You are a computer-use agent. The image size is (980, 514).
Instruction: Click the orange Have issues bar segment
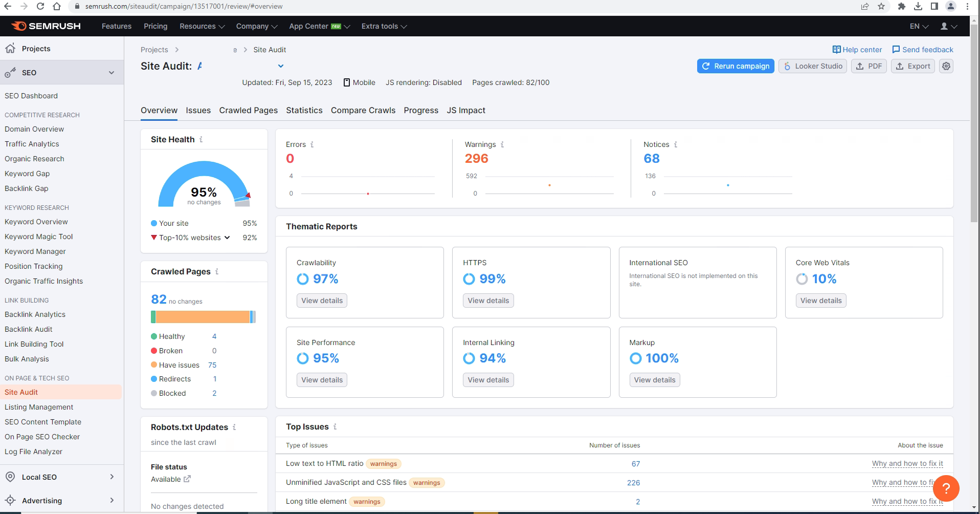(x=203, y=317)
